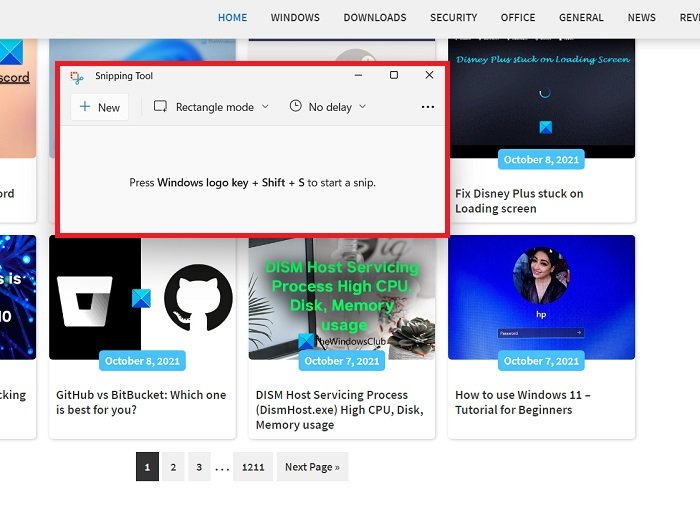The width and height of the screenshot is (700, 508).
Task: Click the Snipping Tool app icon
Action: coord(77,76)
